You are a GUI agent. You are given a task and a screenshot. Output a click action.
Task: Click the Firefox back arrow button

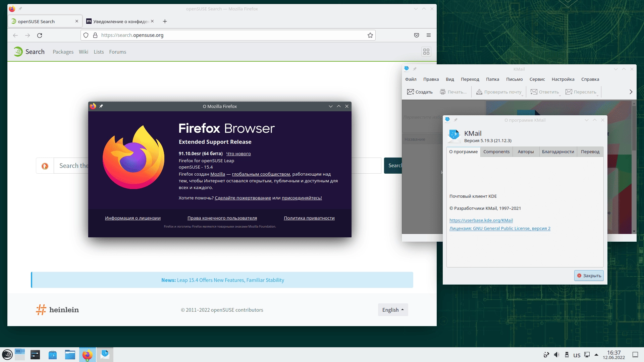click(15, 35)
